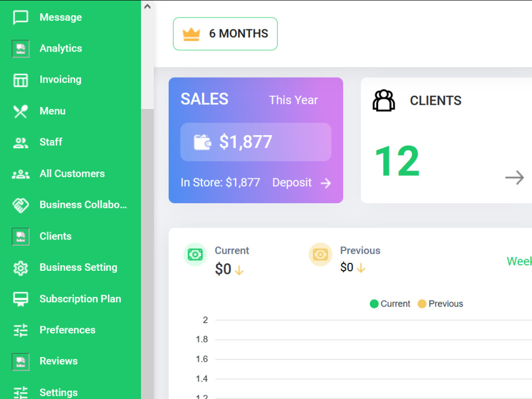Click the scrollbar up arrow
532x399 pixels.
pyautogui.click(x=147, y=6)
